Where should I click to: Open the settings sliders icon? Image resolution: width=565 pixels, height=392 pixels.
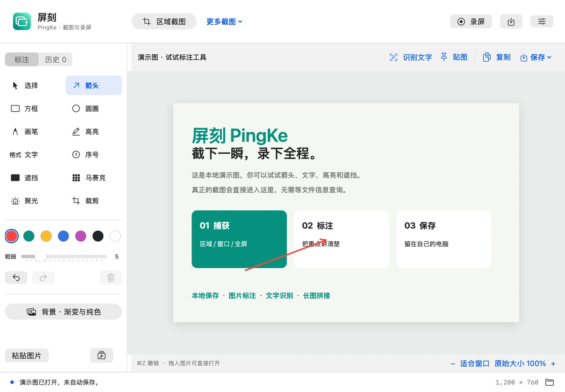coord(542,21)
